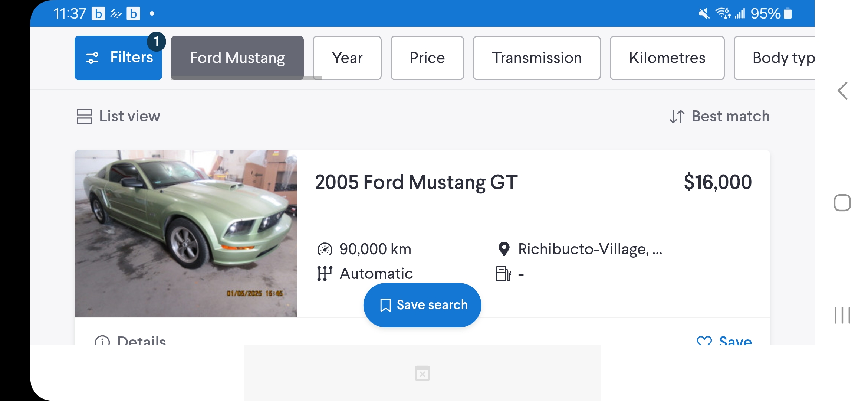Click the List view layout icon
The height and width of the screenshot is (401, 868).
click(84, 116)
